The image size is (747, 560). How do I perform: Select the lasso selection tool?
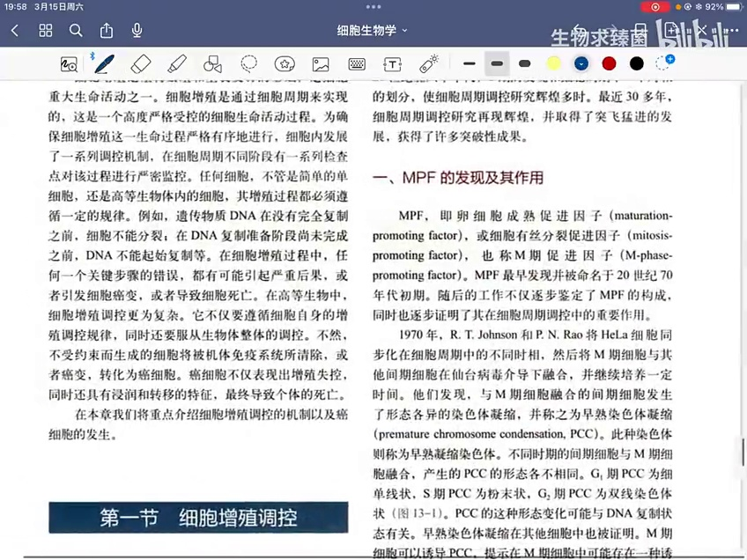(248, 63)
